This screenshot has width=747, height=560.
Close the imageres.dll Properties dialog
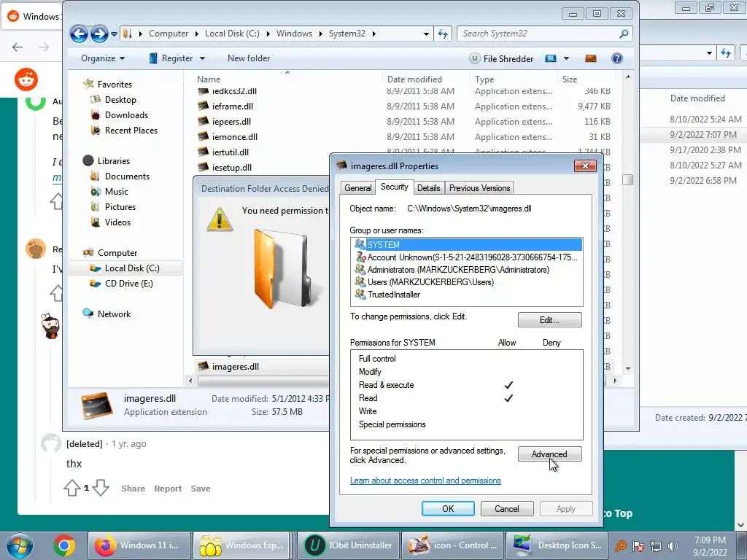(x=585, y=166)
